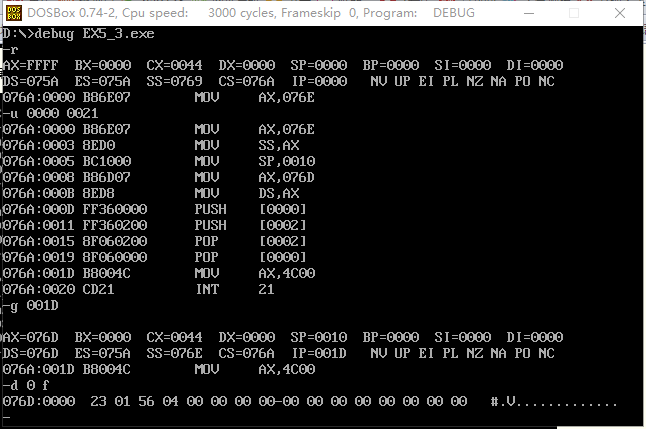Select the AX=FFFF register value

(x=30, y=66)
